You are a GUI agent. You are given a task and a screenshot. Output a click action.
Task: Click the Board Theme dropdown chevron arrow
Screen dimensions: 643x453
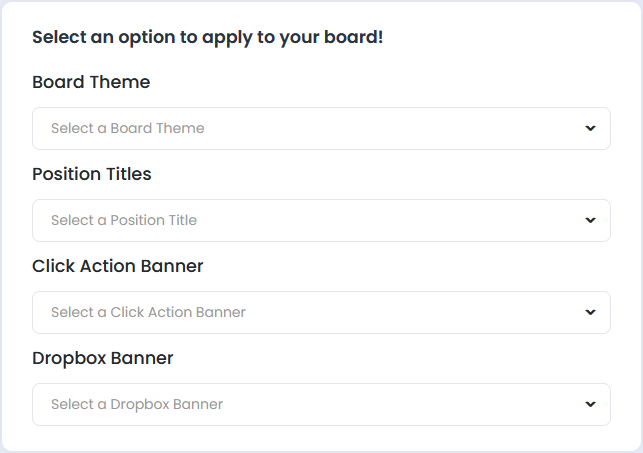[590, 128]
